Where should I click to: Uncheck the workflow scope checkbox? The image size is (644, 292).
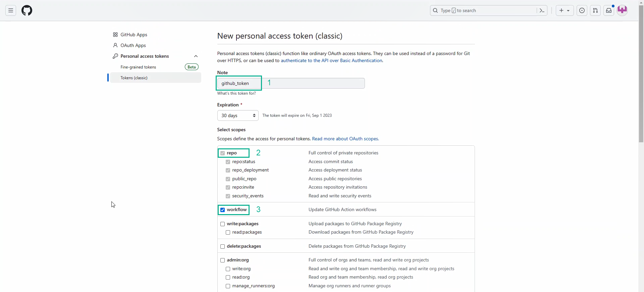click(222, 210)
